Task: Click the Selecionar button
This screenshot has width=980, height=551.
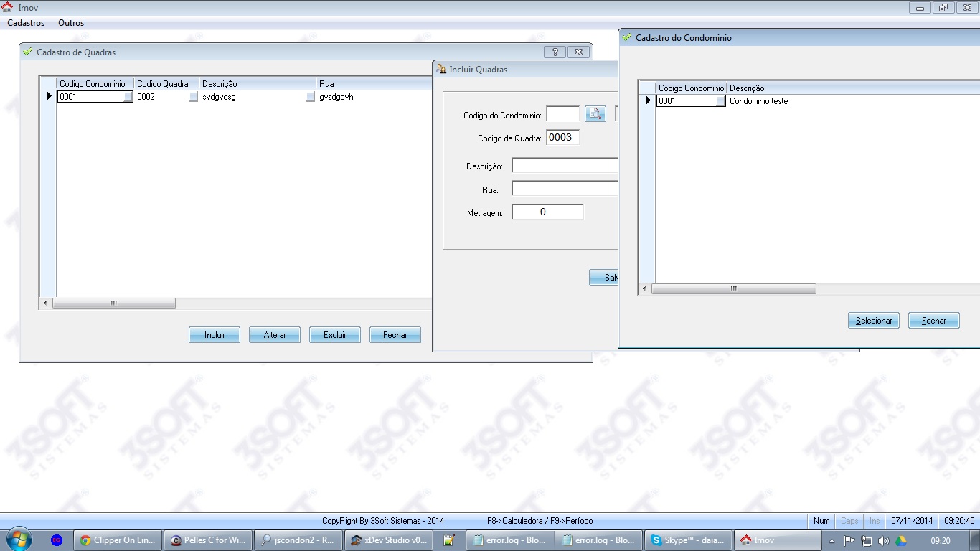Action: [874, 321]
